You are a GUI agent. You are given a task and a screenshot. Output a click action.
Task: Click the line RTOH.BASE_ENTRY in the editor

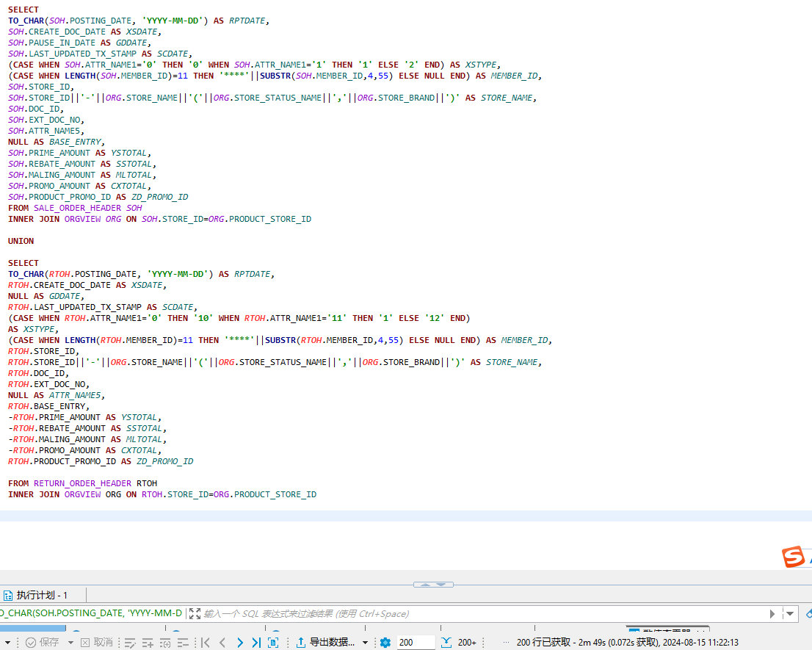(48, 406)
